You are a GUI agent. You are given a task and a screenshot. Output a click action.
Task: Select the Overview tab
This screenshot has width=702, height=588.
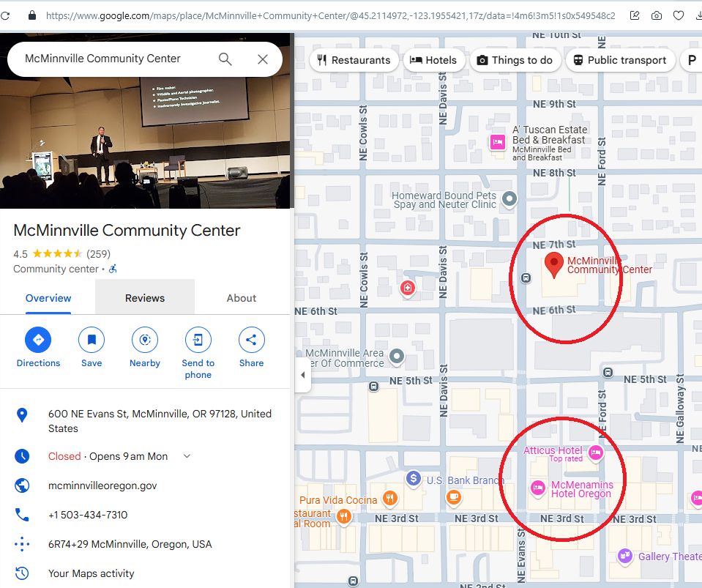48,298
